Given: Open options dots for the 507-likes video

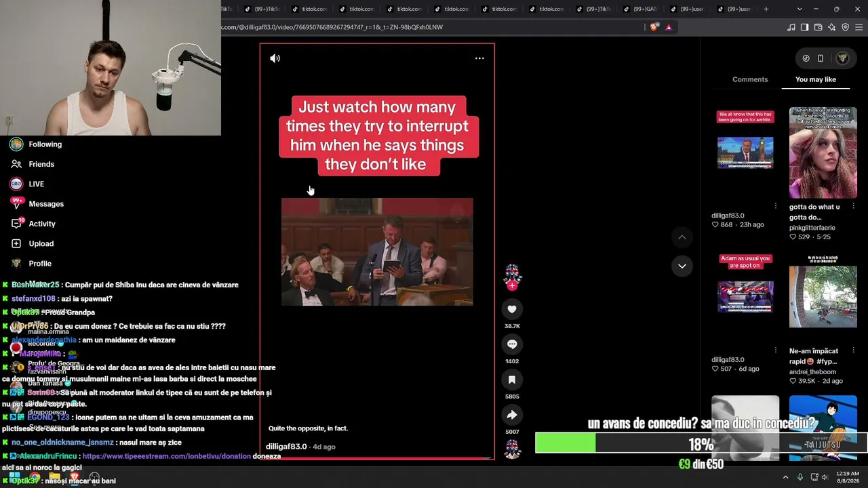Looking at the screenshot, I should 776,350.
